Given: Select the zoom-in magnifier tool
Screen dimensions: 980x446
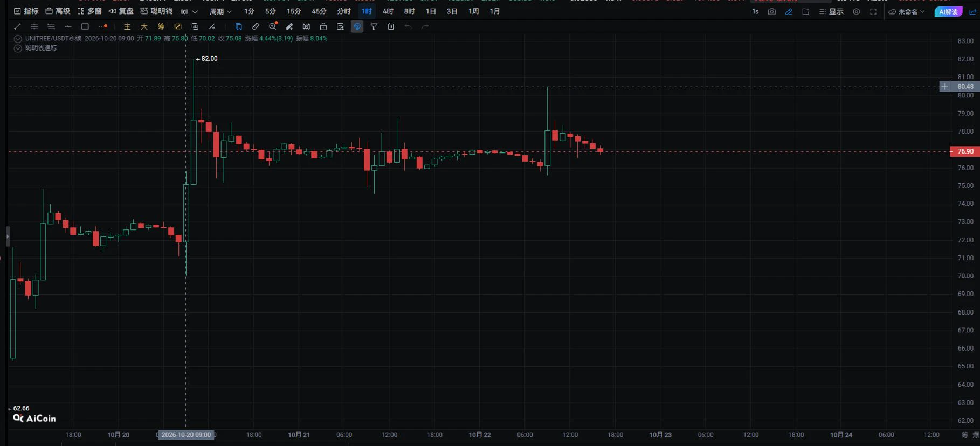Looking at the screenshot, I should (x=273, y=26).
